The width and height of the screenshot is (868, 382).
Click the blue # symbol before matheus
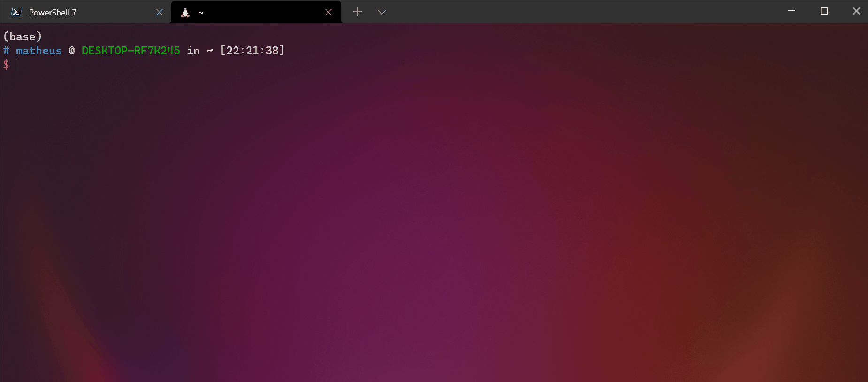pos(6,51)
